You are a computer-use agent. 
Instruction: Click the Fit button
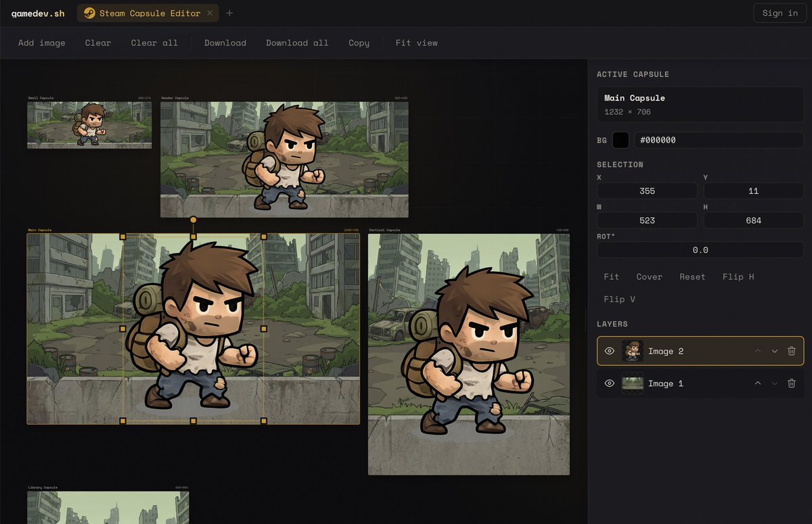(x=611, y=277)
